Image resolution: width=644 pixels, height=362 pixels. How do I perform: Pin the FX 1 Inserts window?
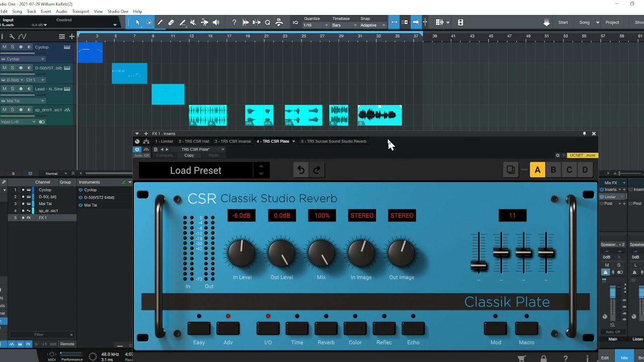pyautogui.click(x=584, y=134)
